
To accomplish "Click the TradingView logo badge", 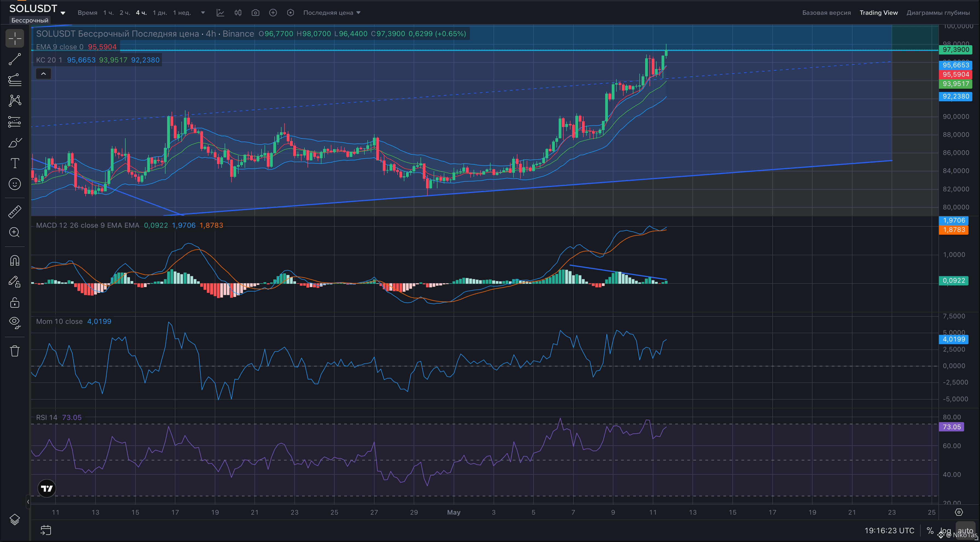I will pyautogui.click(x=47, y=488).
